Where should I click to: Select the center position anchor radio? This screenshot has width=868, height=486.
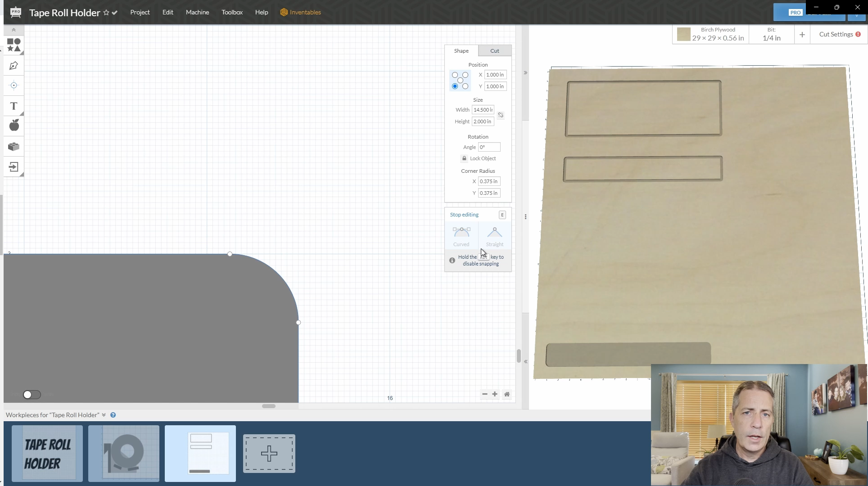tap(460, 81)
